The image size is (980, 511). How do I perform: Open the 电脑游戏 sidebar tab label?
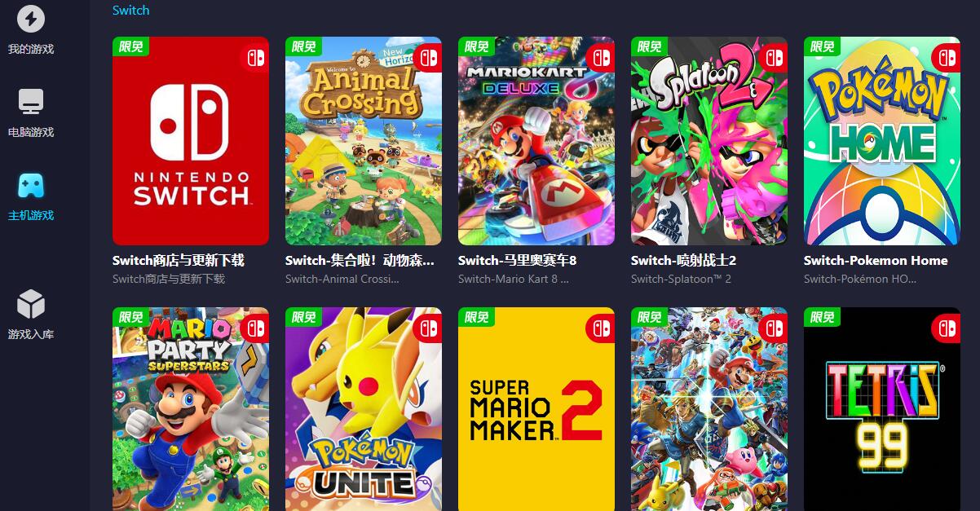[31, 132]
